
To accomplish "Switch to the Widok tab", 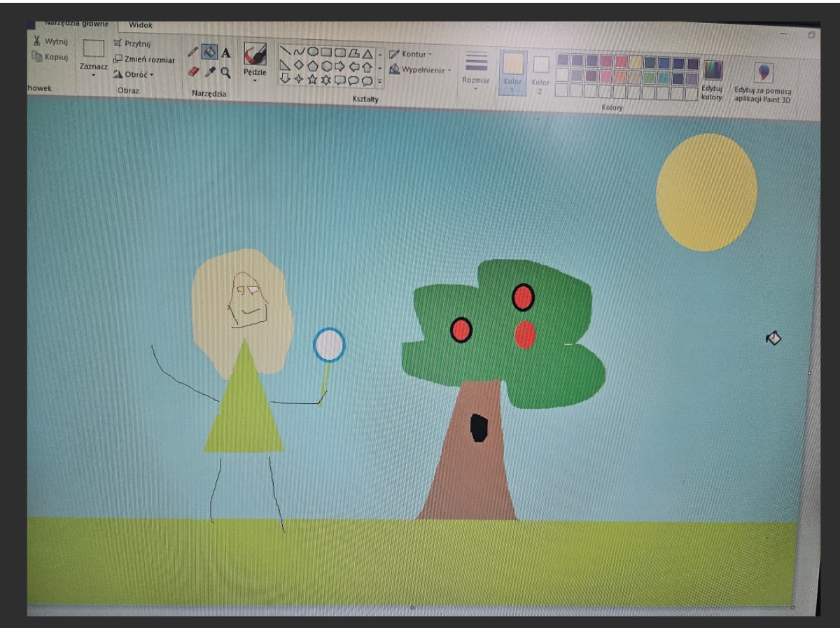I will 140,25.
